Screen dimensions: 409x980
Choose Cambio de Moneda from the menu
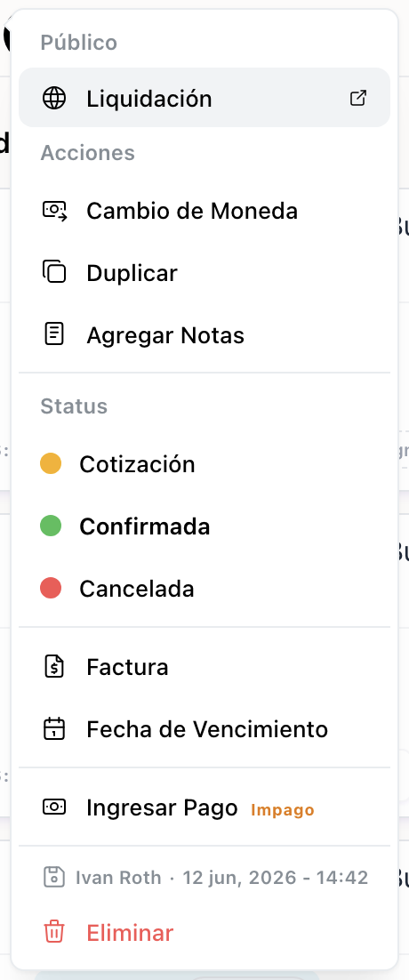[204, 211]
